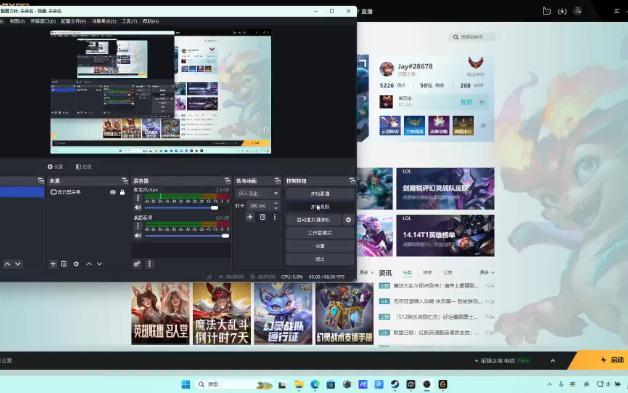Remove the selected source with the trash icon

pos(64,264)
